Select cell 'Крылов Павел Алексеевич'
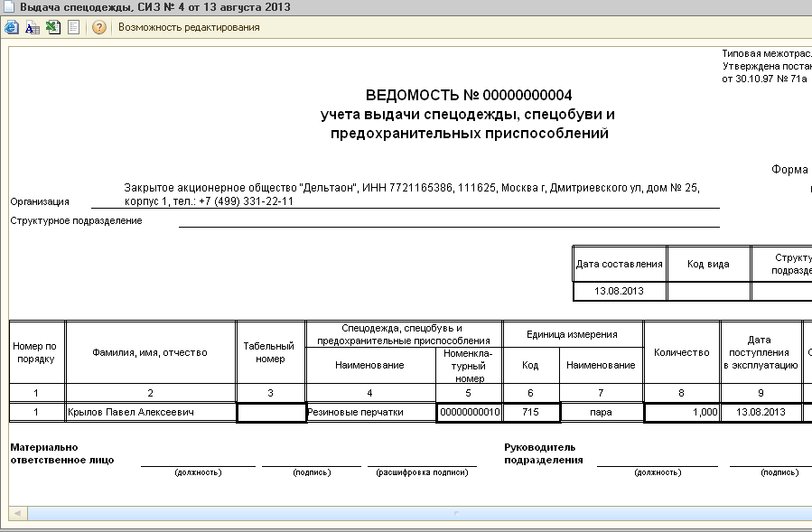This screenshot has width=812, height=532. (151, 413)
